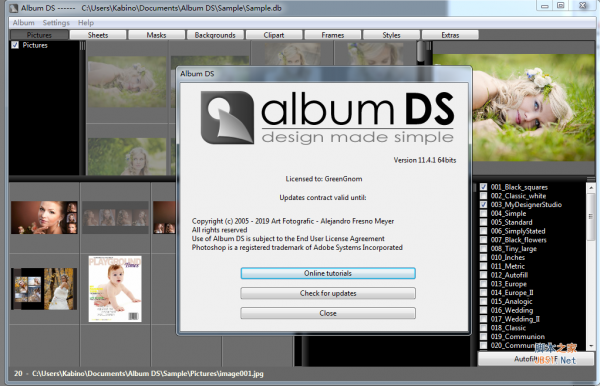Check the 017_Wedding_II style

(484, 319)
